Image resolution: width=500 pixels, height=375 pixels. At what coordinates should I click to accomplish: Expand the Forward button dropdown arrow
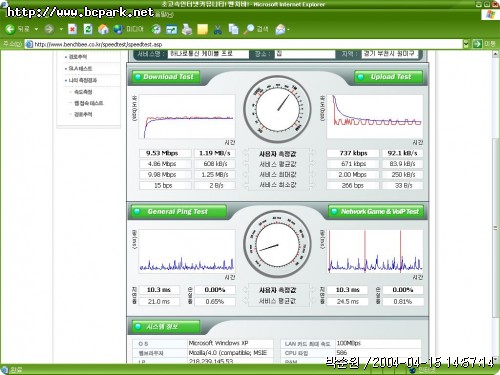[61, 29]
